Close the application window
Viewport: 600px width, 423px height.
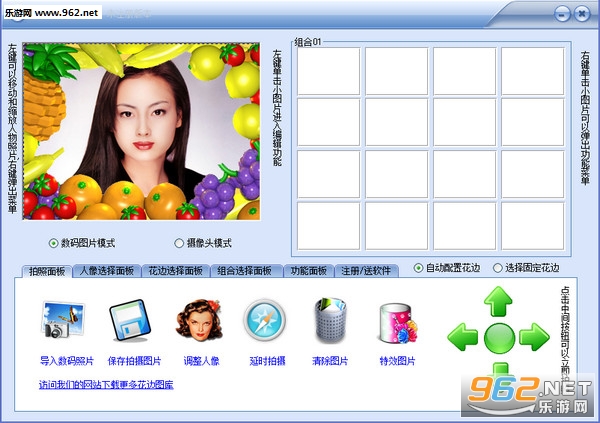[x=582, y=15]
